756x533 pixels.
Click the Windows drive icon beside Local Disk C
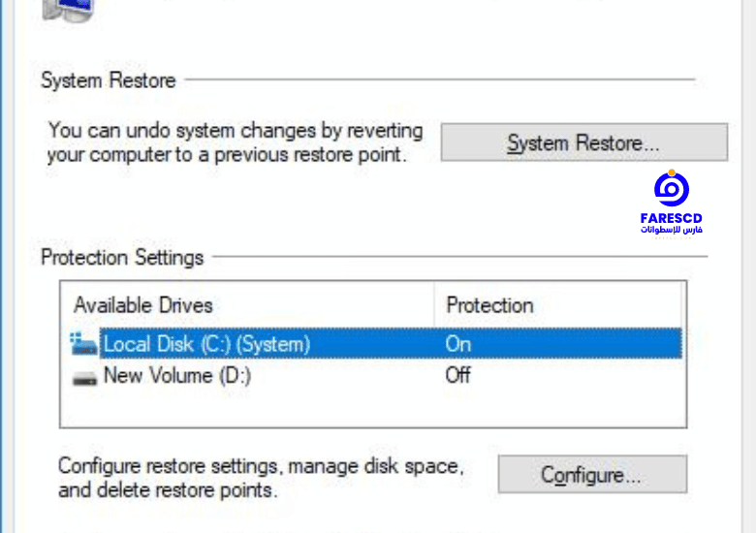83,344
